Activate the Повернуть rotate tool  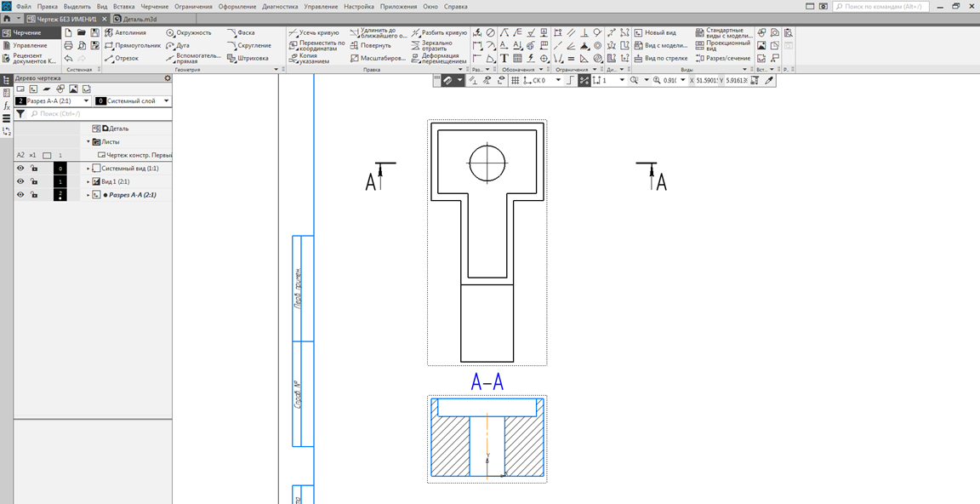(x=370, y=46)
